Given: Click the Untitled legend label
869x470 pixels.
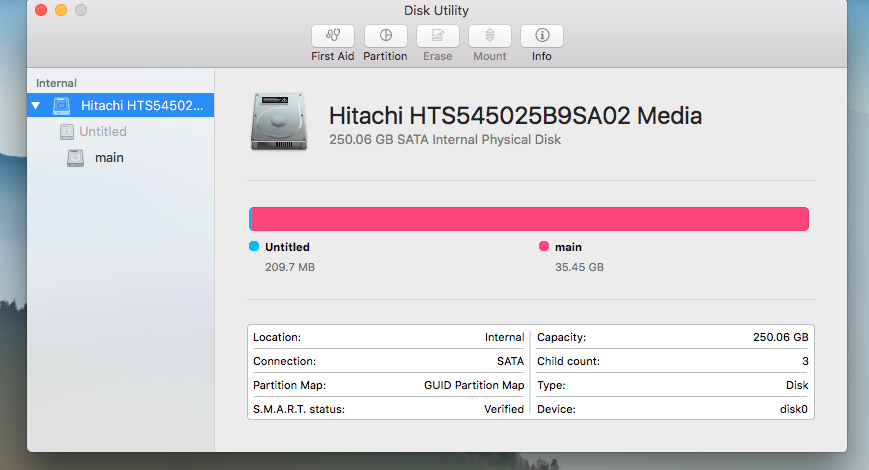Looking at the screenshot, I should coord(287,247).
